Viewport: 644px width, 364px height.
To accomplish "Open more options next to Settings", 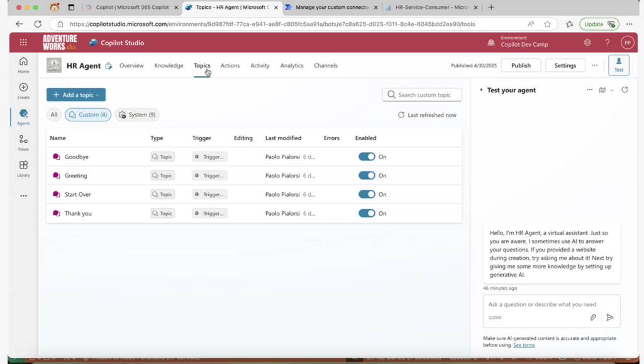I will [594, 65].
